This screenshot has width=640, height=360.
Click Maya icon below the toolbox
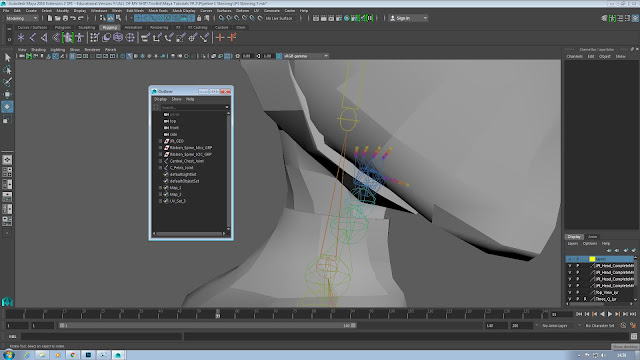tap(7, 302)
